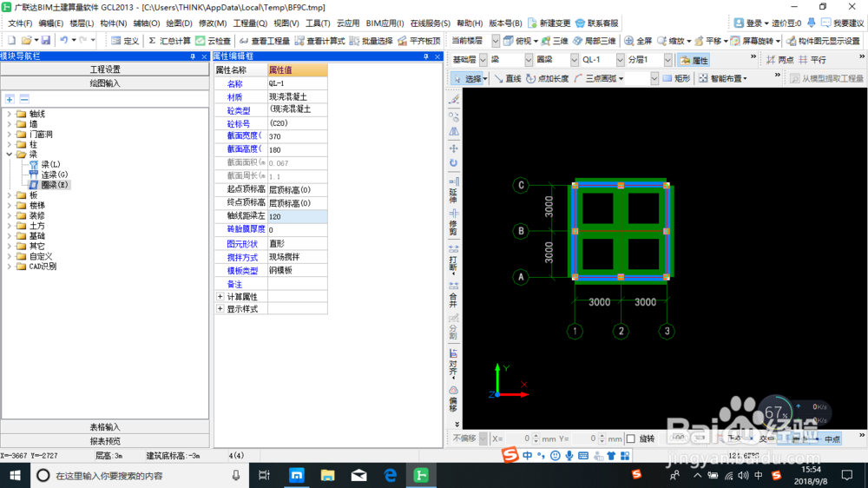Open the QL-1 component dropdown
The width and height of the screenshot is (868, 488).
click(x=620, y=60)
